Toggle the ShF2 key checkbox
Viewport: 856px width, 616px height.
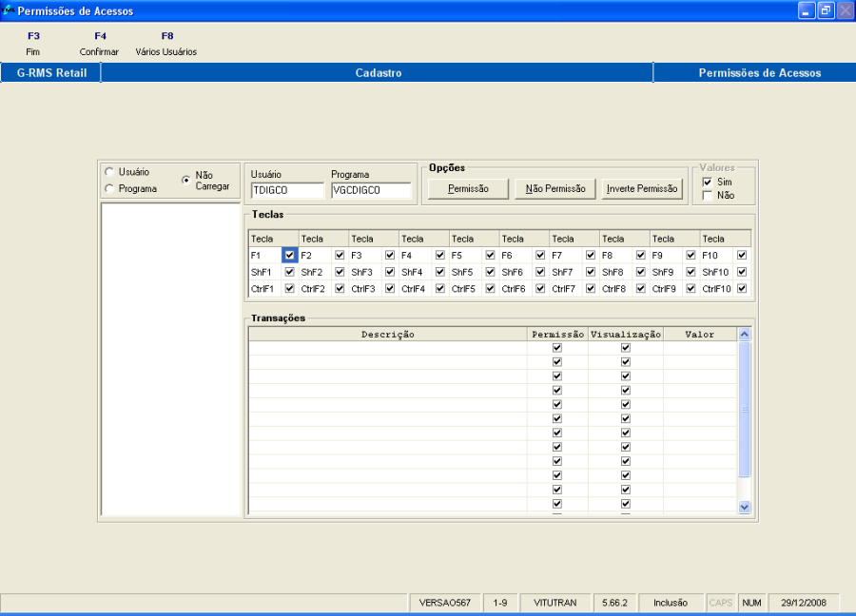click(340, 272)
